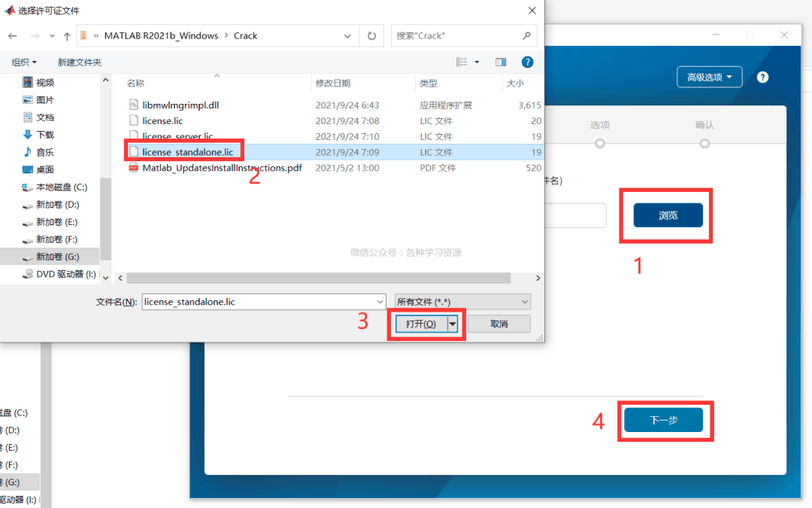This screenshot has width=812, height=508.
Task: Open the 组织 menu
Action: click(x=25, y=62)
